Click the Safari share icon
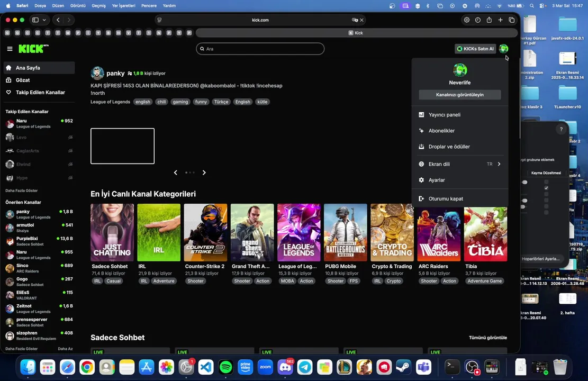Screen dimensions: 588x381 [x=489, y=20]
